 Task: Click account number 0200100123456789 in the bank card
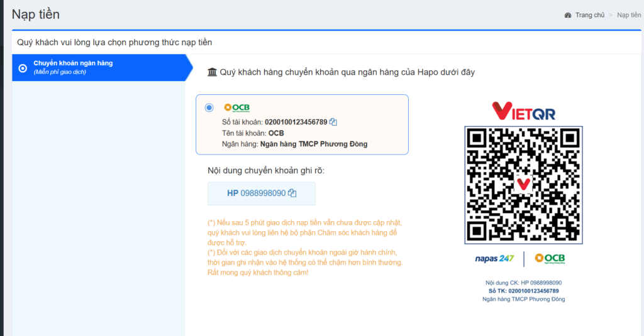[296, 122]
